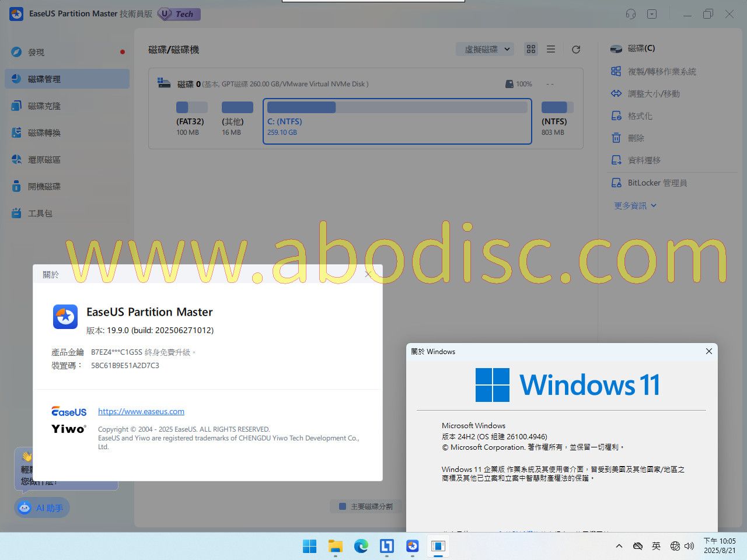The image size is (747, 560).
Task: Click the 刪除 trash icon
Action: [616, 138]
